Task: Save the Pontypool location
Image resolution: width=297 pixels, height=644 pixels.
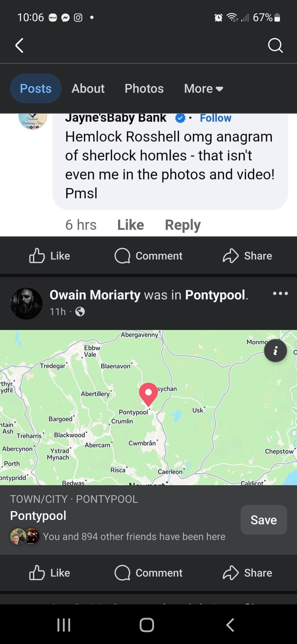Action: click(x=264, y=520)
